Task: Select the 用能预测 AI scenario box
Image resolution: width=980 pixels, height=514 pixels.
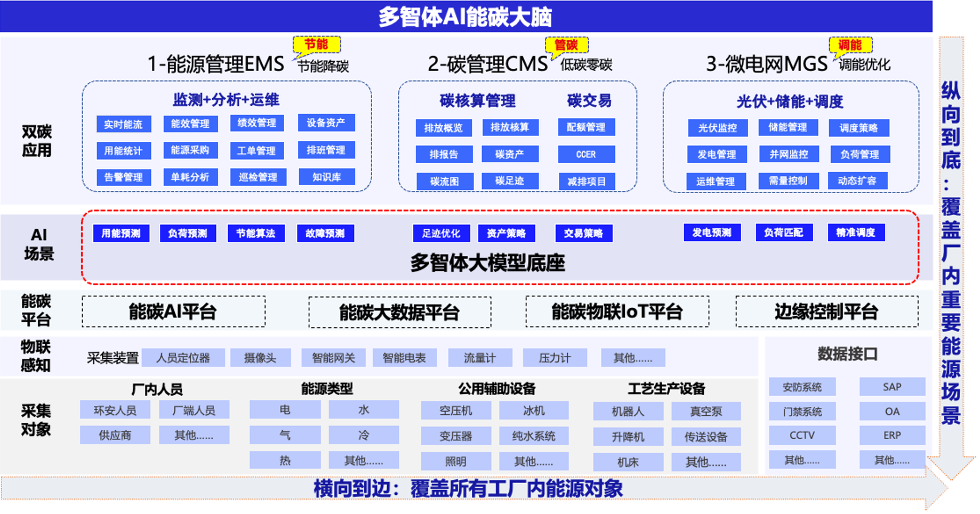Action: (121, 234)
